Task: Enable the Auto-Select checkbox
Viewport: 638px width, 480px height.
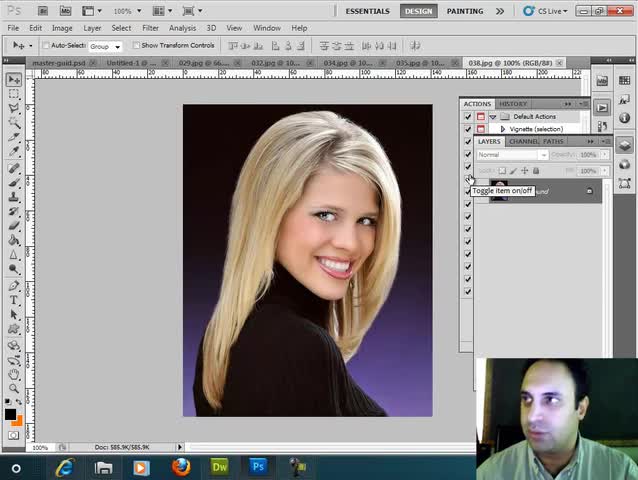Action: coord(46,46)
